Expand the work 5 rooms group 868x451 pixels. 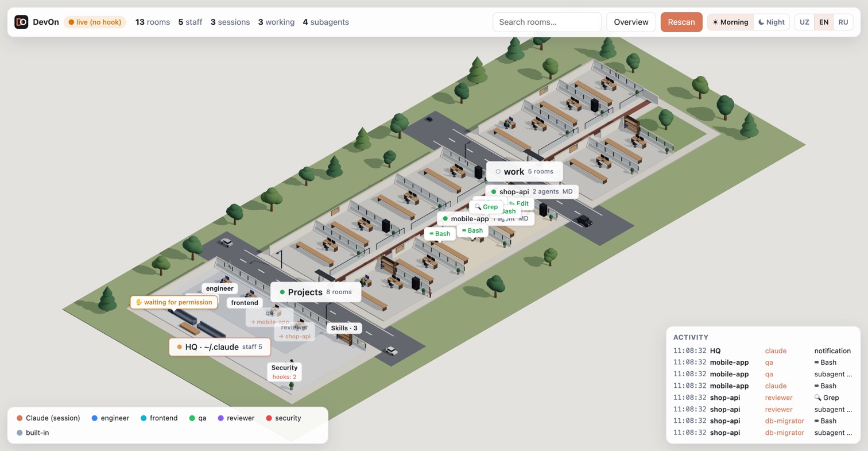[524, 171]
